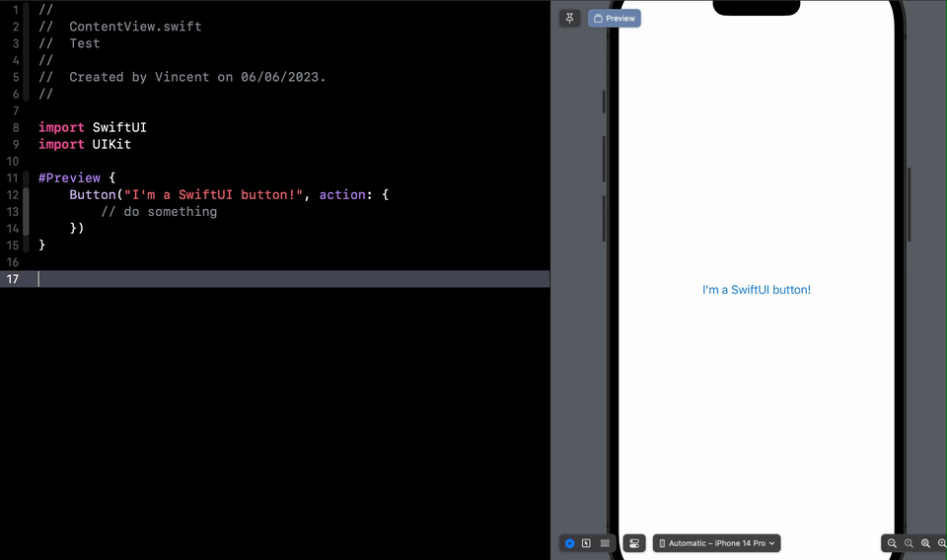Click the closing brace on line 15
This screenshot has height=560, width=947.
[41, 245]
